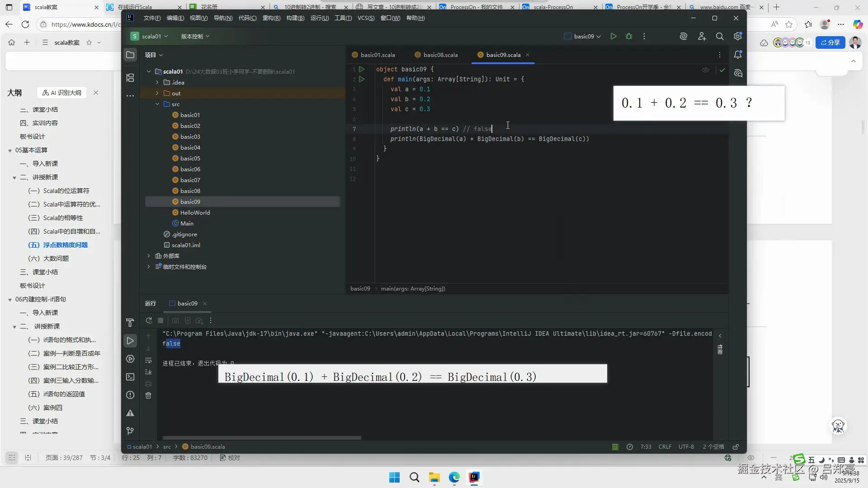
Task: Collapse the src folder
Action: tap(157, 104)
